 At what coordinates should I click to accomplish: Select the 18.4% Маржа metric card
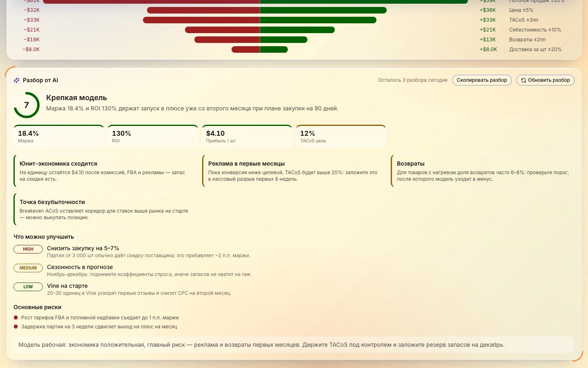pyautogui.click(x=59, y=136)
